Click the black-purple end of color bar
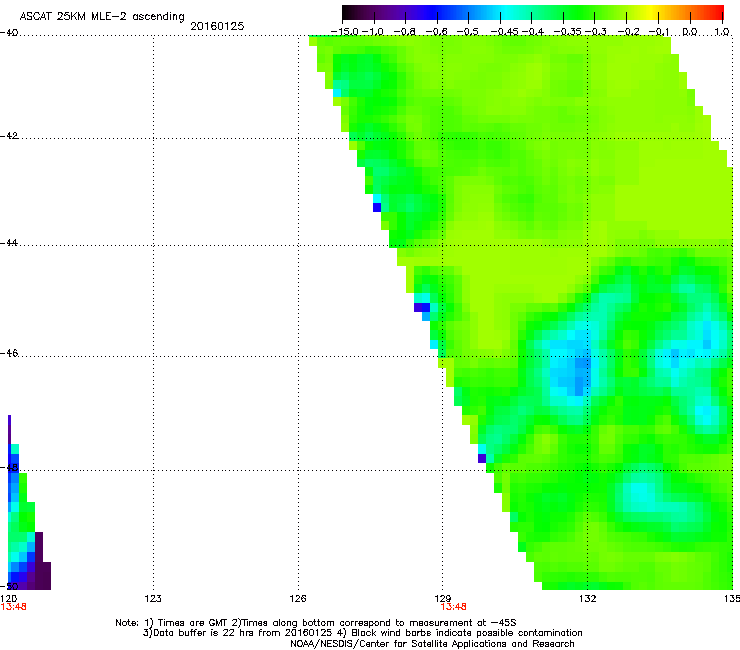 pos(352,12)
